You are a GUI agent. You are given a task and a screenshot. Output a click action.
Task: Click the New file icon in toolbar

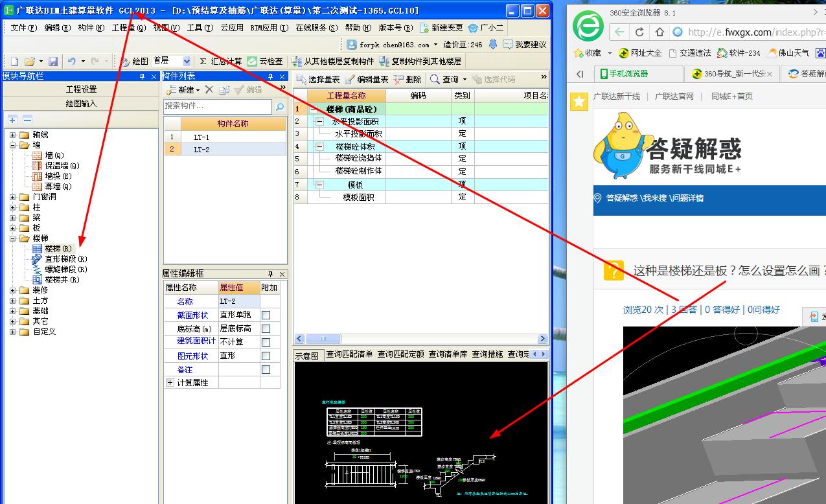[14, 61]
